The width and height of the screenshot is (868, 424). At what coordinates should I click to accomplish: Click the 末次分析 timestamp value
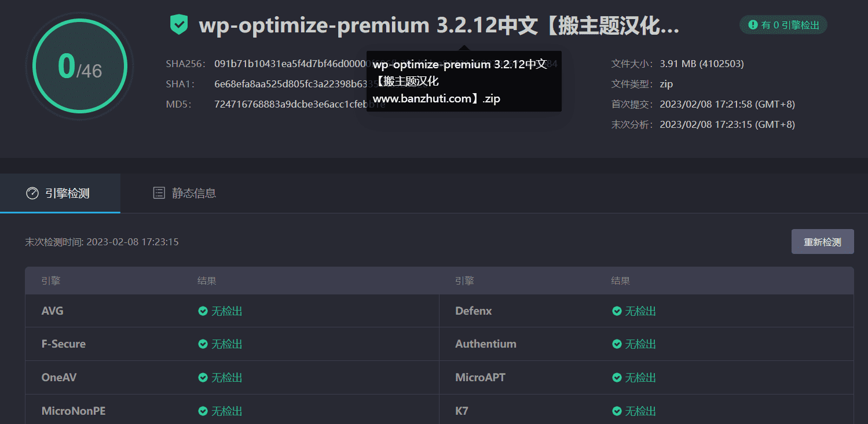pyautogui.click(x=727, y=124)
